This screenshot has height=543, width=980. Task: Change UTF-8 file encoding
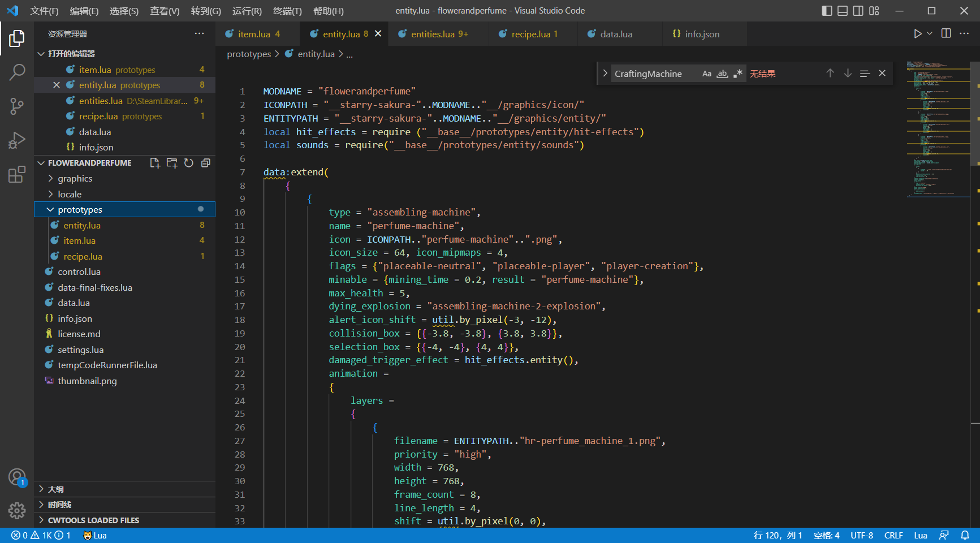(862, 535)
